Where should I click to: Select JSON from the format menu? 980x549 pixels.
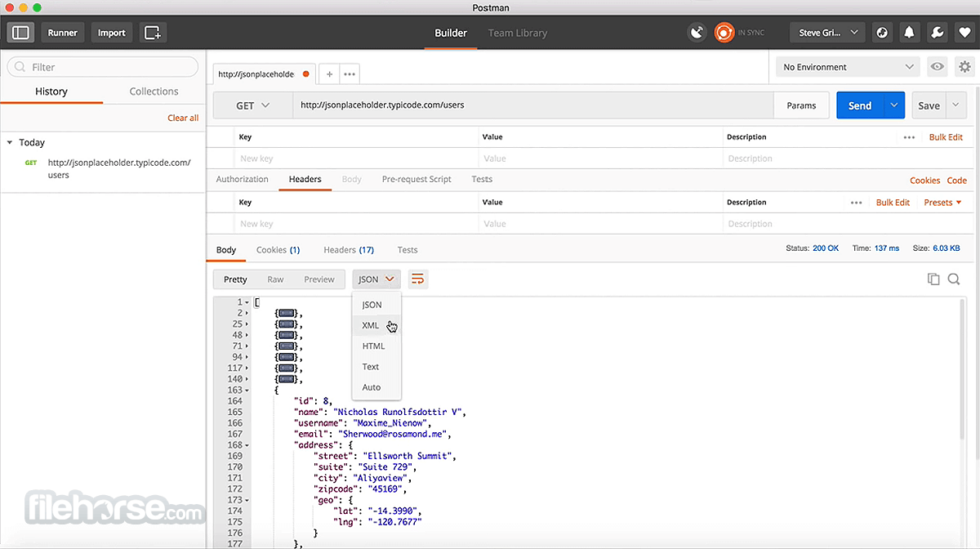pos(376,305)
